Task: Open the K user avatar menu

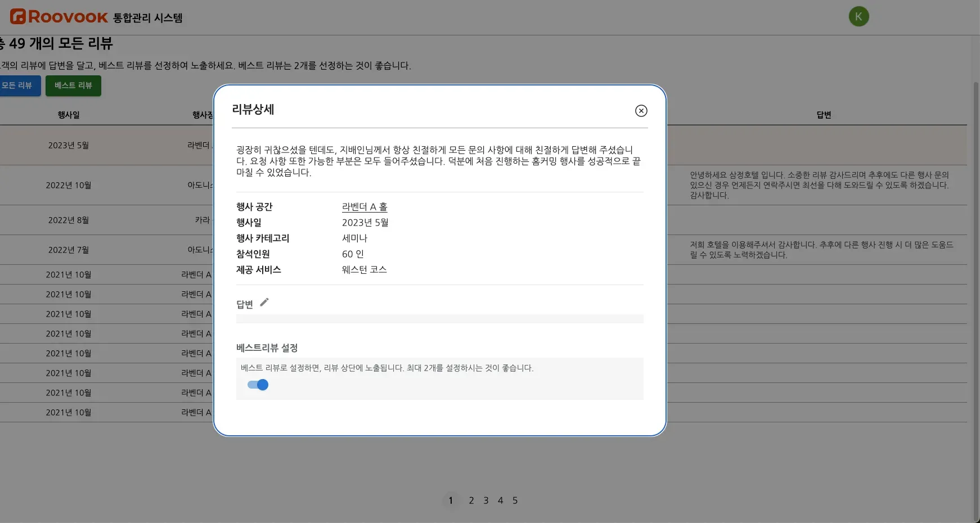Action: (858, 17)
